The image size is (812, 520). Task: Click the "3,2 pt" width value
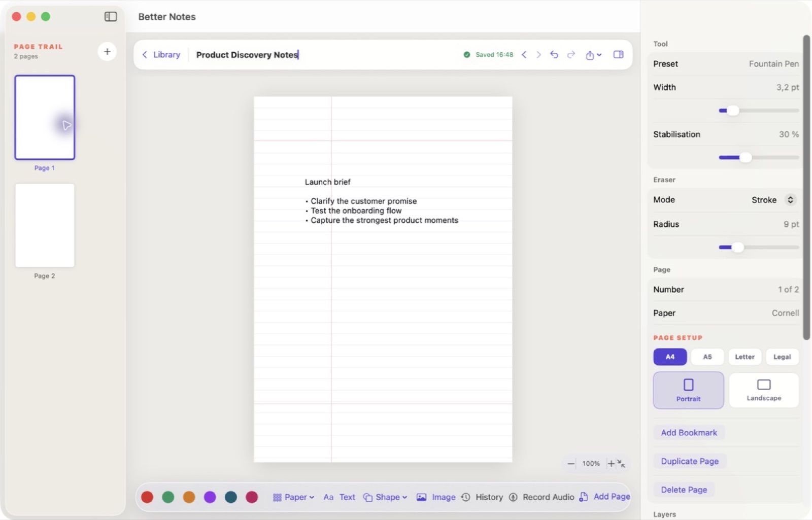click(788, 87)
